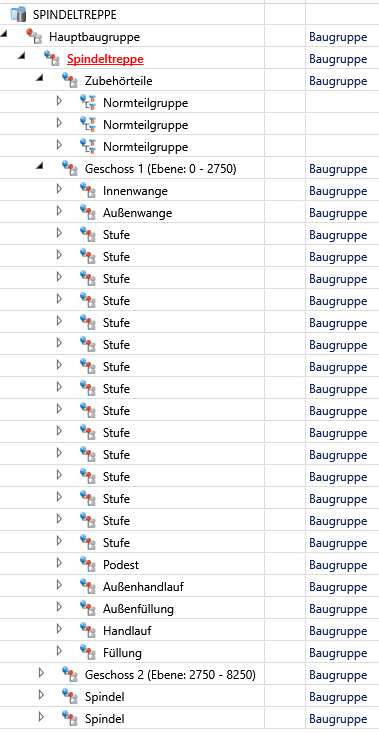Click Baugruppe type cell for Hauptbaugruppe
The image size is (379, 734).
pos(338,37)
